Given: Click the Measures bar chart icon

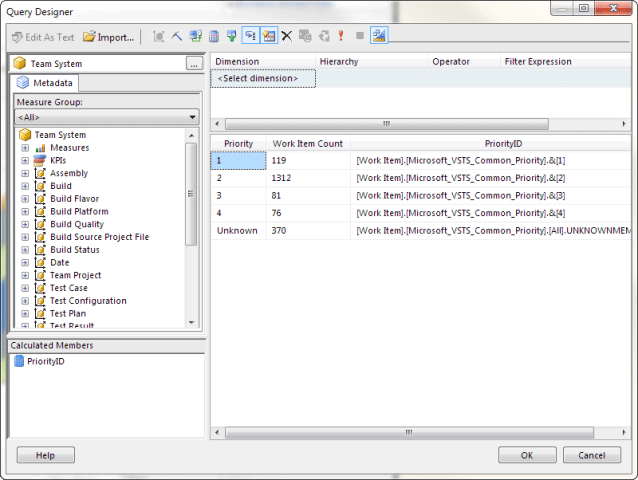Looking at the screenshot, I should click(x=40, y=148).
